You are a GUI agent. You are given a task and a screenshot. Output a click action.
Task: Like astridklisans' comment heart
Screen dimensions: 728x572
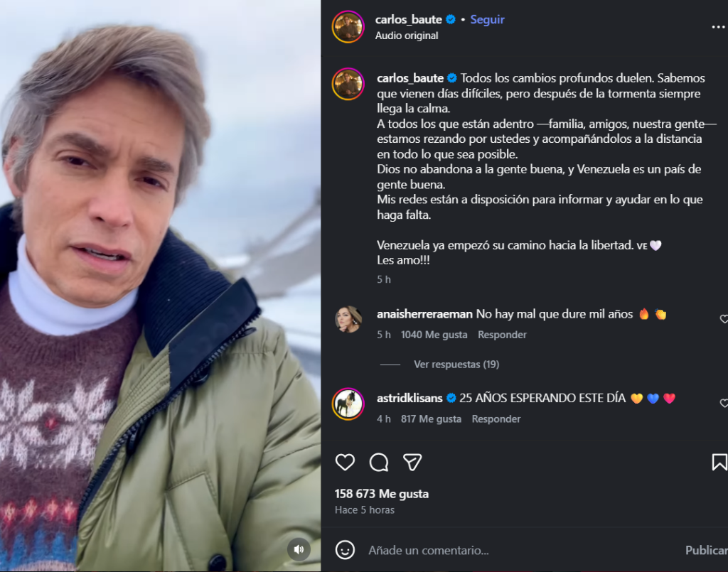tap(724, 404)
